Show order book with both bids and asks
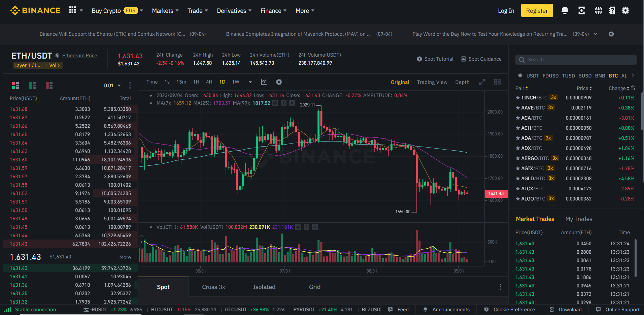 [15, 86]
